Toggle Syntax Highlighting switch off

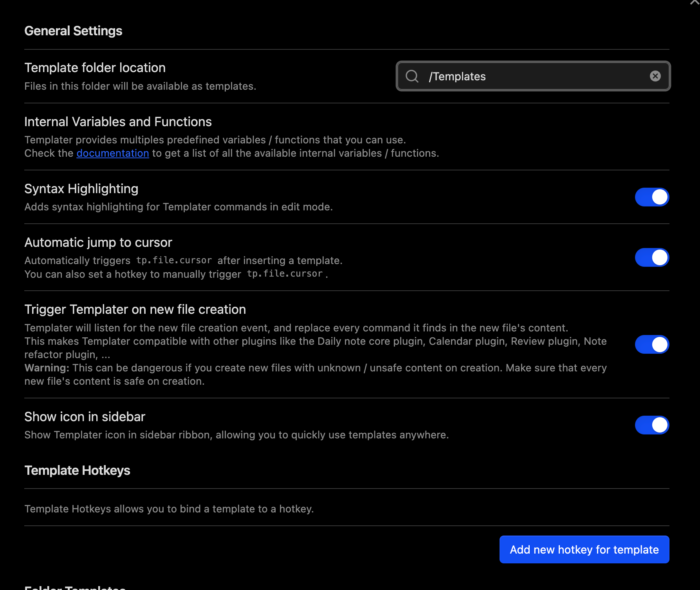click(x=652, y=197)
